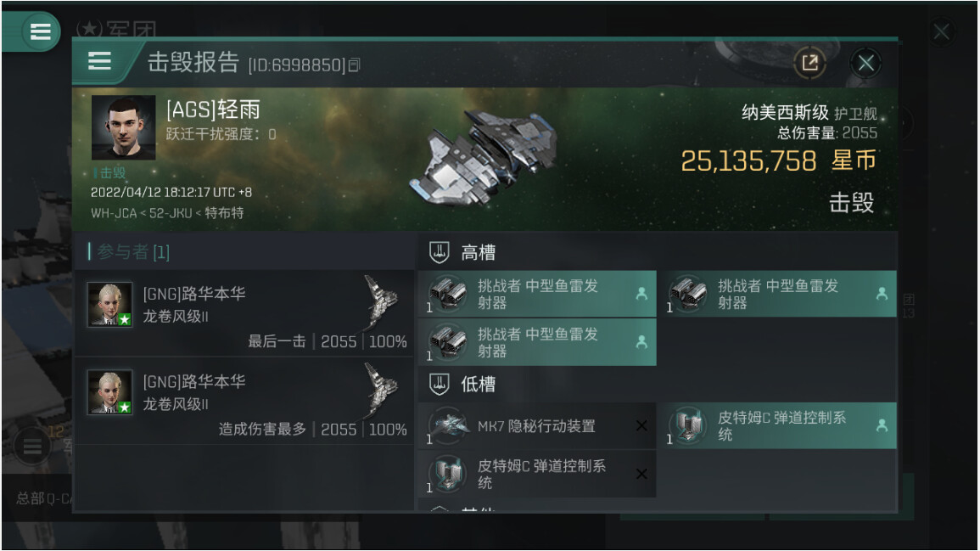This screenshot has width=980, height=551.
Task: Click X mark beside dark 皮特姆C 弹道控制系统
Action: (641, 474)
